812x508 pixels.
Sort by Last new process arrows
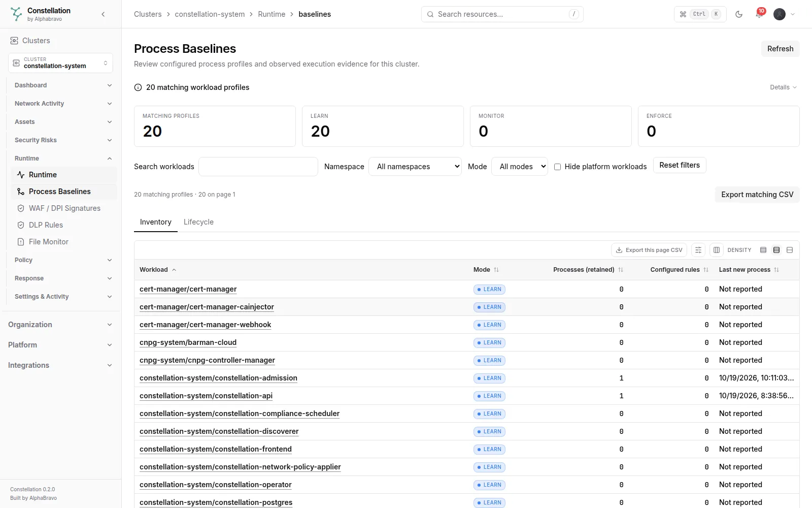776,270
